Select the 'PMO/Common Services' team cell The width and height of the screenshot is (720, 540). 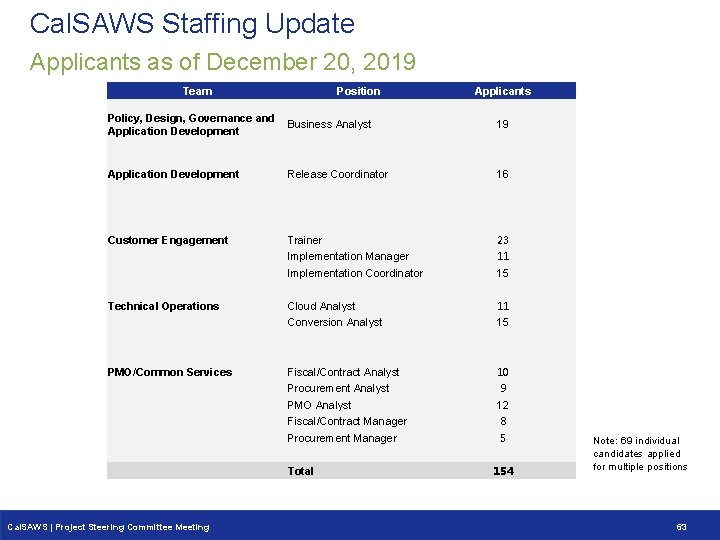[169, 372]
